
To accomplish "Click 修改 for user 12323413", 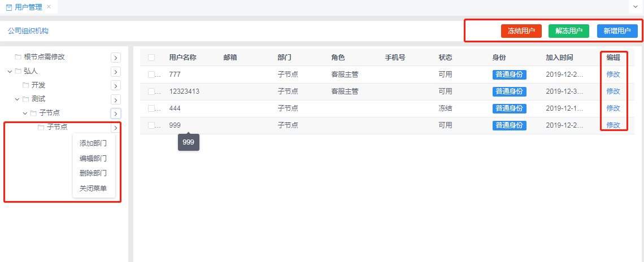I will click(x=613, y=91).
